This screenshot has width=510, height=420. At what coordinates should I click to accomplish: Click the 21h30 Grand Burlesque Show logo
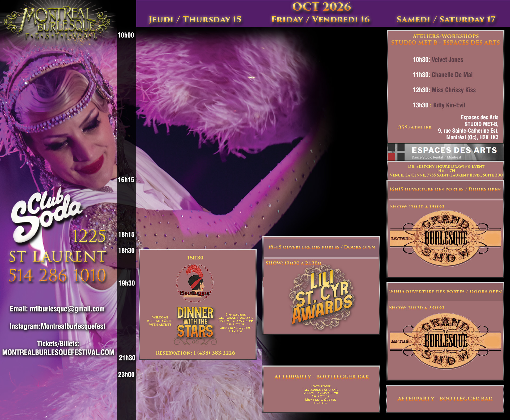[x=445, y=341]
